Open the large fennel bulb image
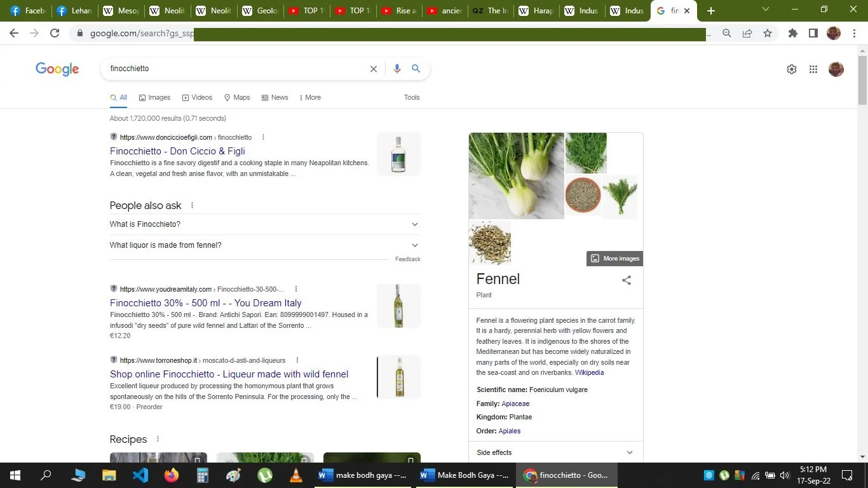Screen dimensions: 868x488 tap(517, 176)
